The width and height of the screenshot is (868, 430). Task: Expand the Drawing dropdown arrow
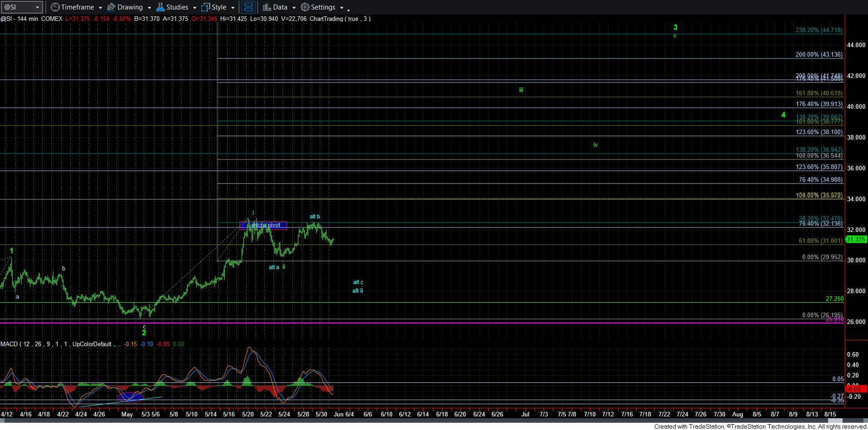click(149, 8)
